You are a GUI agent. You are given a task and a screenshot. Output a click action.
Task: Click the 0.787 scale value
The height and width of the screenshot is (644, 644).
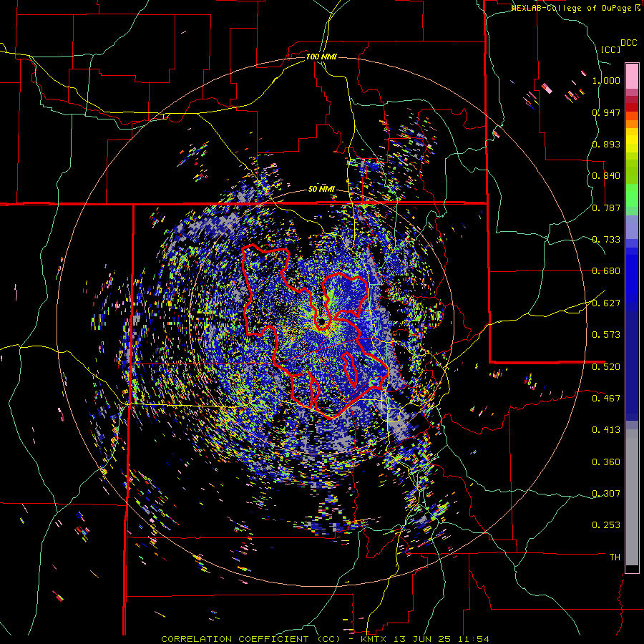point(606,208)
